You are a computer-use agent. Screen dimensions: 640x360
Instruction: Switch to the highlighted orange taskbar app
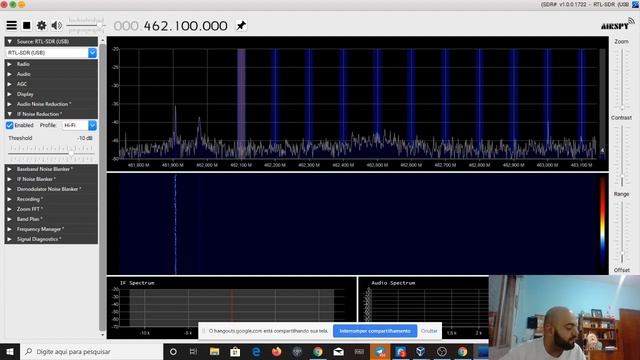(380, 351)
